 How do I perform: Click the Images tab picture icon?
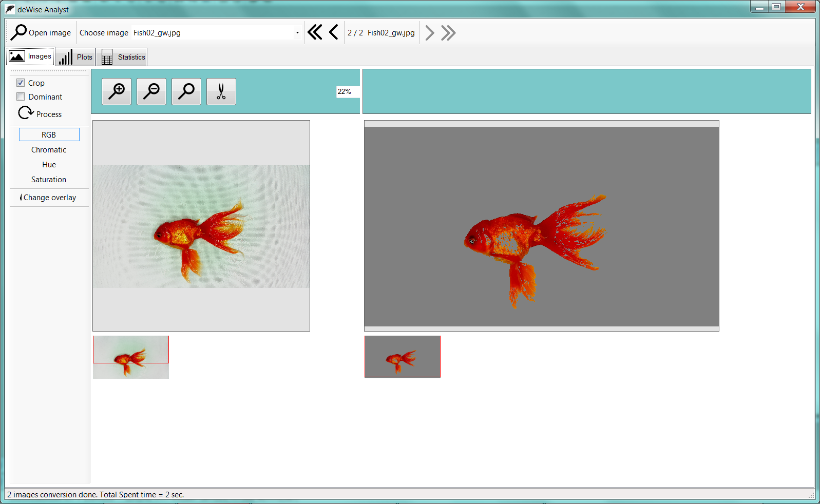pos(17,56)
